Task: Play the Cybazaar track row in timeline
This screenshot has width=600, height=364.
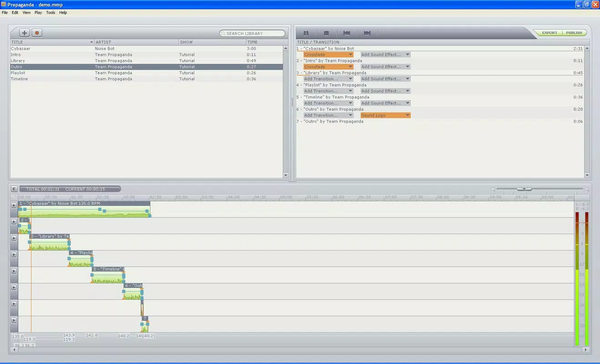Action: [14, 205]
